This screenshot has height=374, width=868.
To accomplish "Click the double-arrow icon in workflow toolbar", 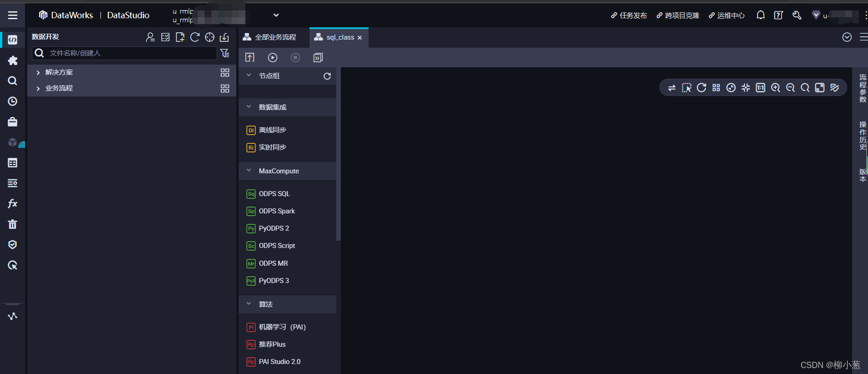I will [318, 57].
